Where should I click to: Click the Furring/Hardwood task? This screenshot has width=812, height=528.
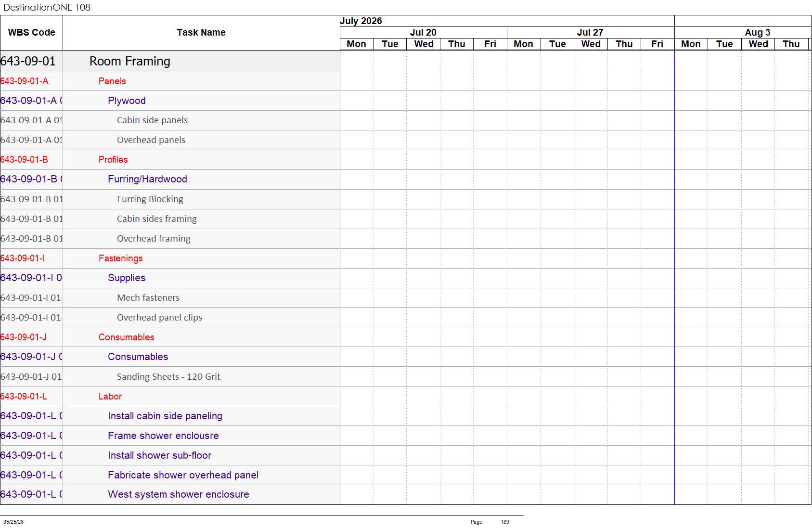(147, 179)
